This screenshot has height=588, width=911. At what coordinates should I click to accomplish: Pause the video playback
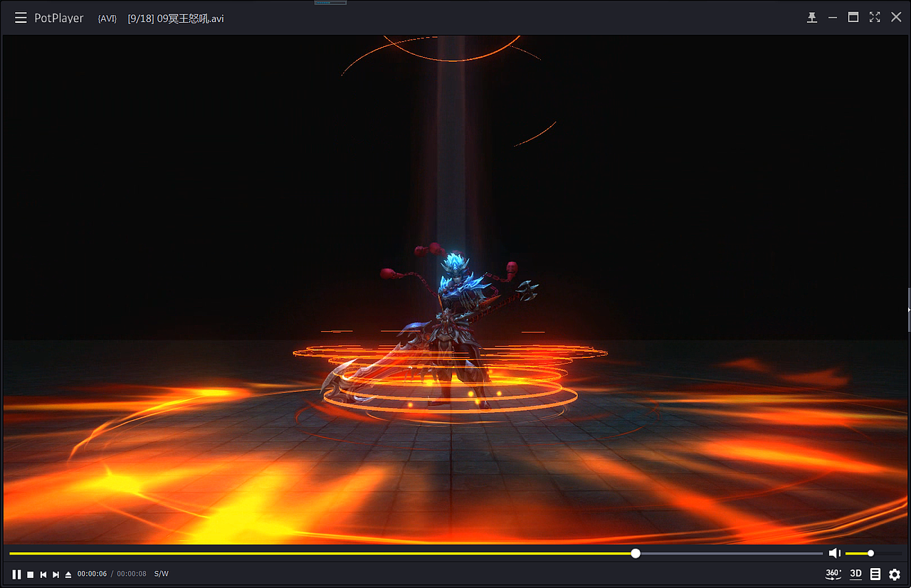16,574
